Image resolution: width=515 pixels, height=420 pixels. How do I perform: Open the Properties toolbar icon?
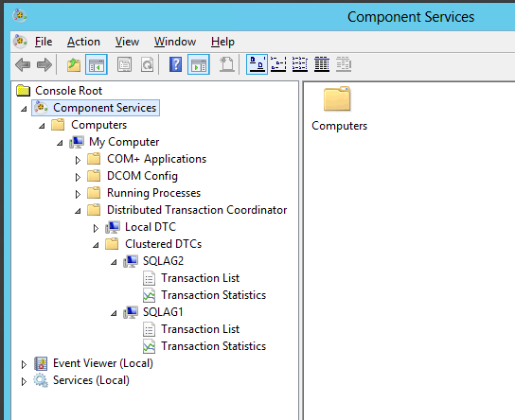tap(124, 64)
